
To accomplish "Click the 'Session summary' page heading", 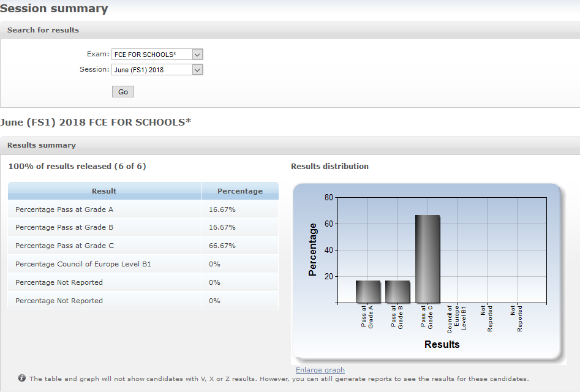I will pyautogui.click(x=54, y=8).
